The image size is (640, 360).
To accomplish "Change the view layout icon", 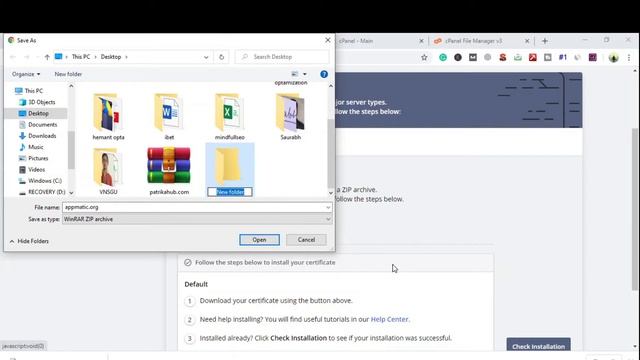I will click(x=295, y=74).
